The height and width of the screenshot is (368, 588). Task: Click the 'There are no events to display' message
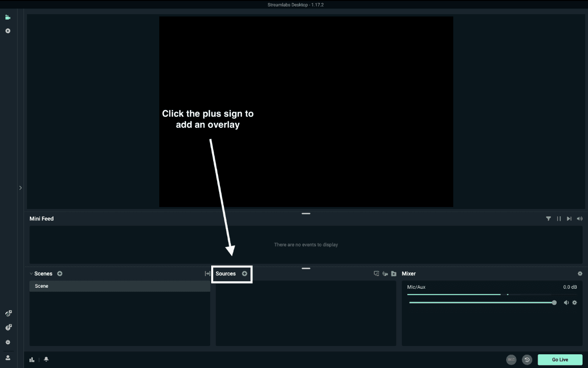tap(306, 245)
